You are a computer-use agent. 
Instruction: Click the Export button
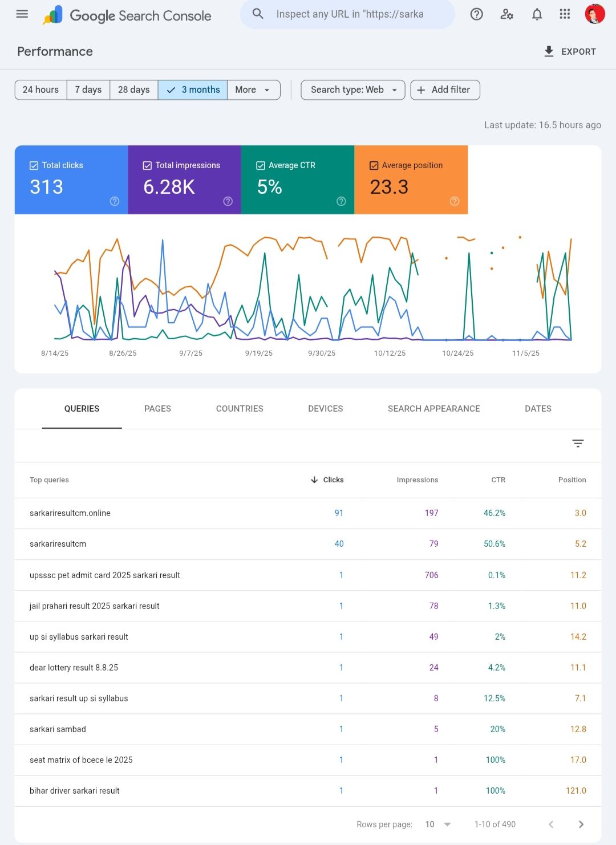570,51
